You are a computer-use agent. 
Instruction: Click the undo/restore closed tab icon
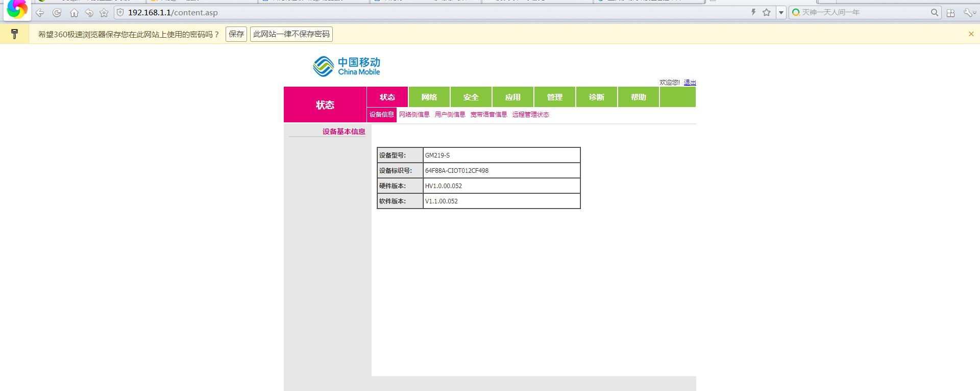pyautogui.click(x=89, y=13)
